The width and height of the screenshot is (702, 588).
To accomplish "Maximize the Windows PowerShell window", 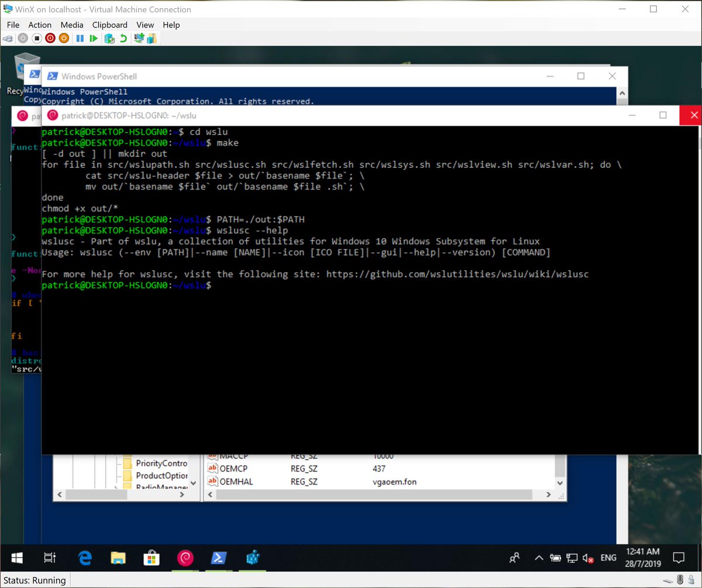I will coord(581,76).
